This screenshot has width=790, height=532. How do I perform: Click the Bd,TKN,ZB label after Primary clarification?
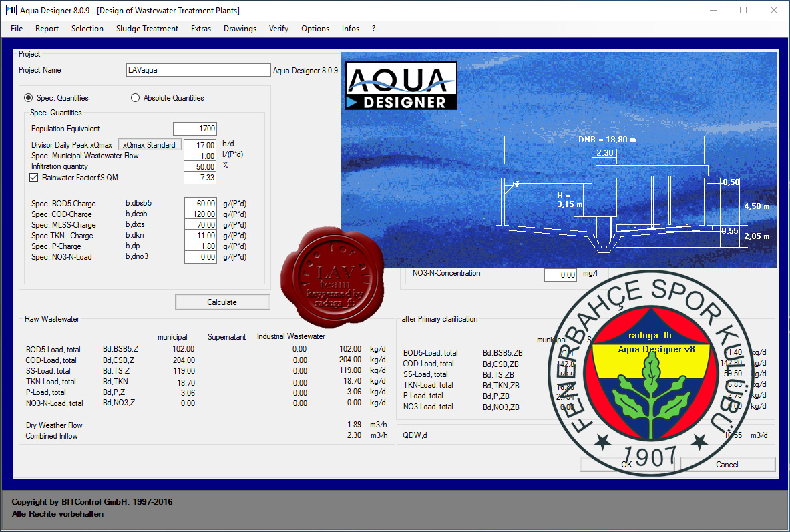click(x=501, y=385)
